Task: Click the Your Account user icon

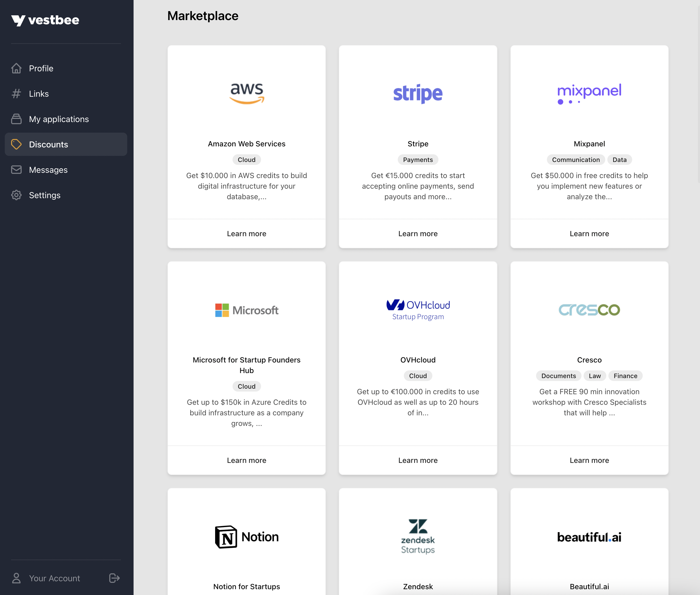Action: click(16, 578)
